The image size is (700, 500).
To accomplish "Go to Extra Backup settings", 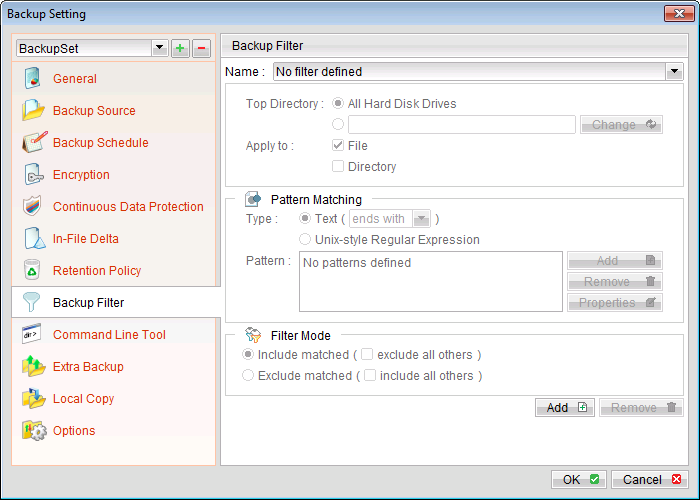I will (x=88, y=367).
